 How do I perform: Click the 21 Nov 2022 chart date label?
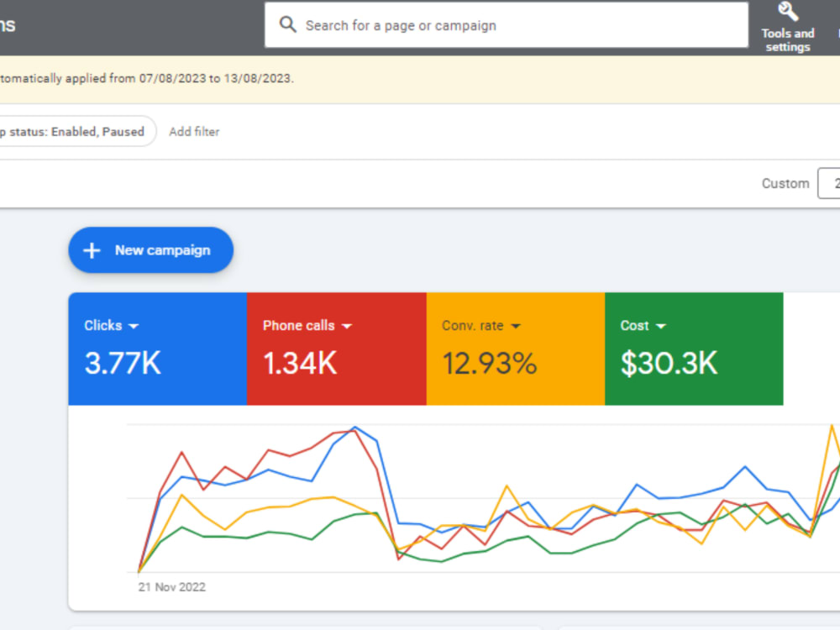click(171, 587)
